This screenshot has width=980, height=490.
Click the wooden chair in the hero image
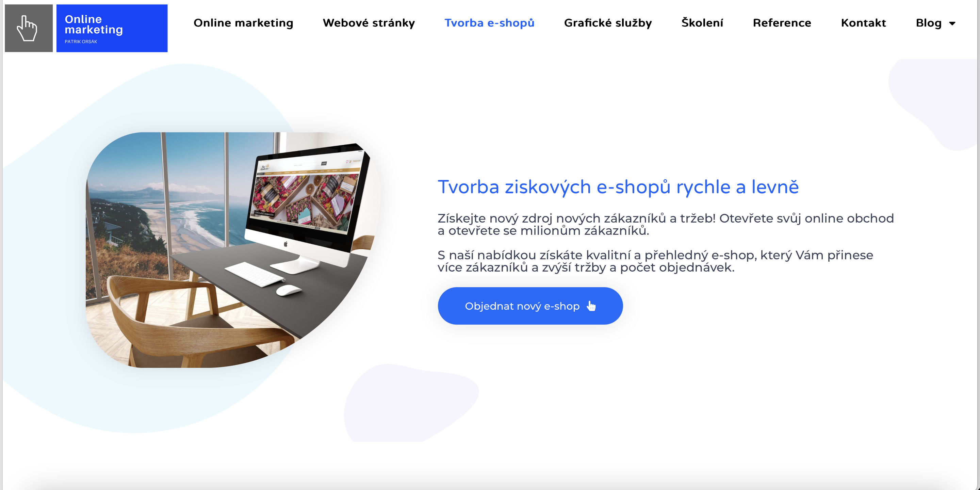point(183,320)
